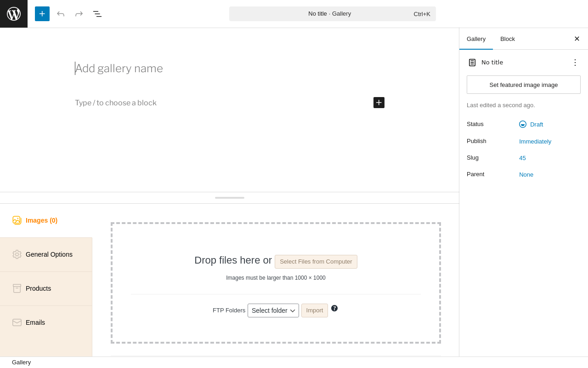Click the Gallery breadcrumb in footer

click(21, 362)
